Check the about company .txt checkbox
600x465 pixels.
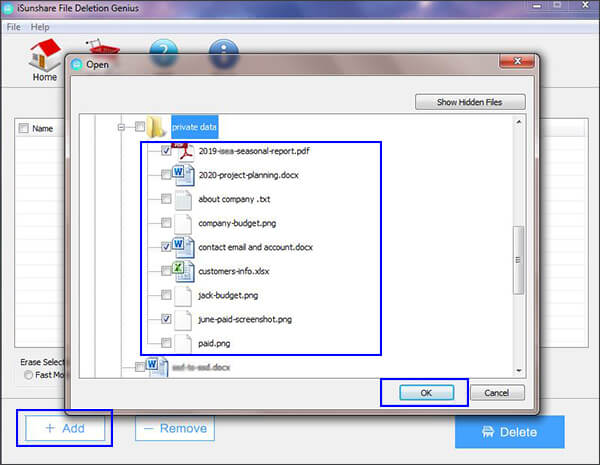click(166, 199)
